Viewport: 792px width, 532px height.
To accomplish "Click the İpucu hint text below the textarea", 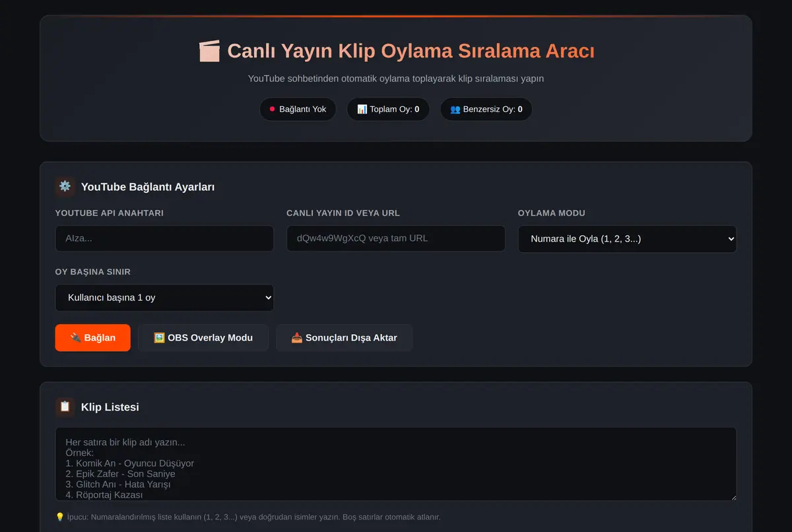I will click(248, 517).
